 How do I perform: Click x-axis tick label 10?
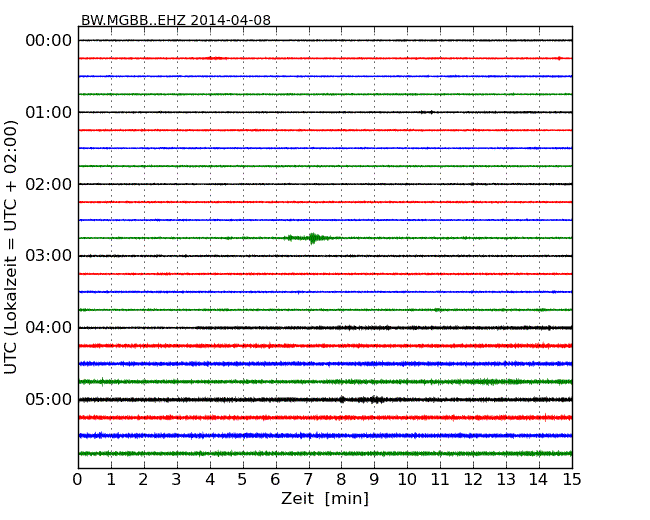pyautogui.click(x=407, y=480)
